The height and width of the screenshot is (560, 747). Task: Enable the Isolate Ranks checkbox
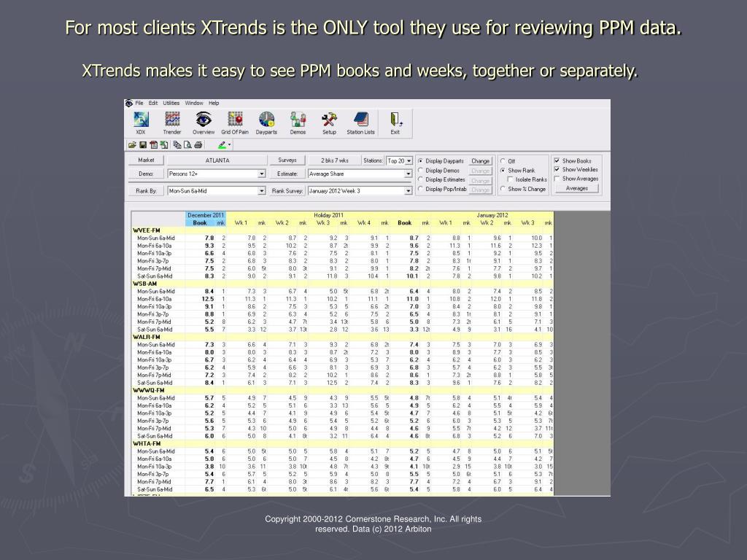pyautogui.click(x=510, y=179)
